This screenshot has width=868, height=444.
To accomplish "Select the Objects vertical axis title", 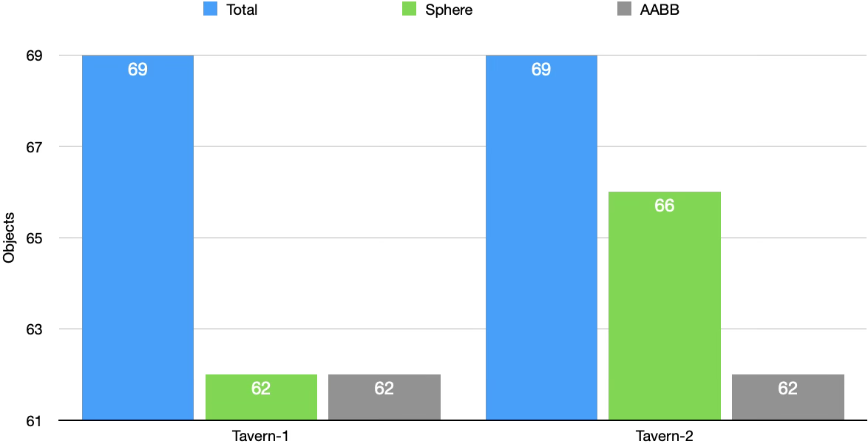I will 9,238.
